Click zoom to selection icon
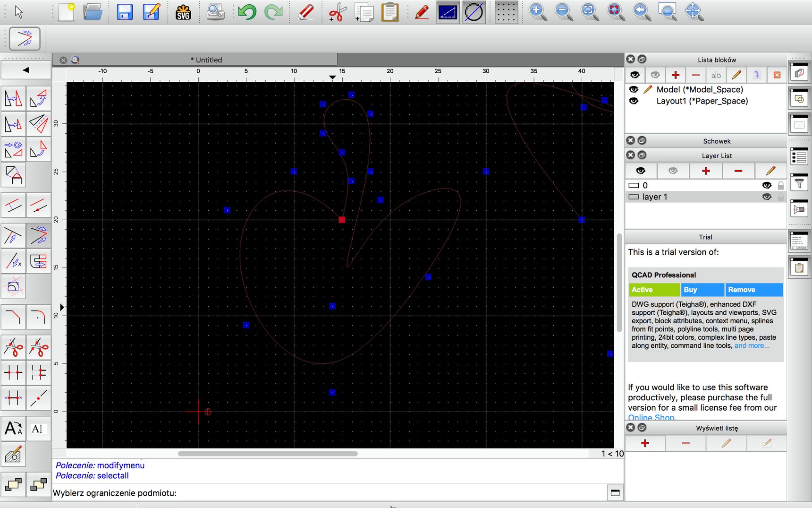The width and height of the screenshot is (812, 508). pos(616,12)
